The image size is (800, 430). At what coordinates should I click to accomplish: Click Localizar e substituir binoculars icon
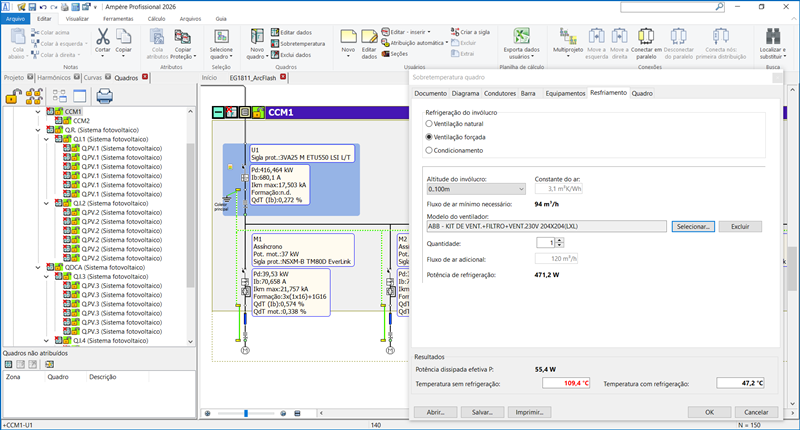pyautogui.click(x=771, y=38)
